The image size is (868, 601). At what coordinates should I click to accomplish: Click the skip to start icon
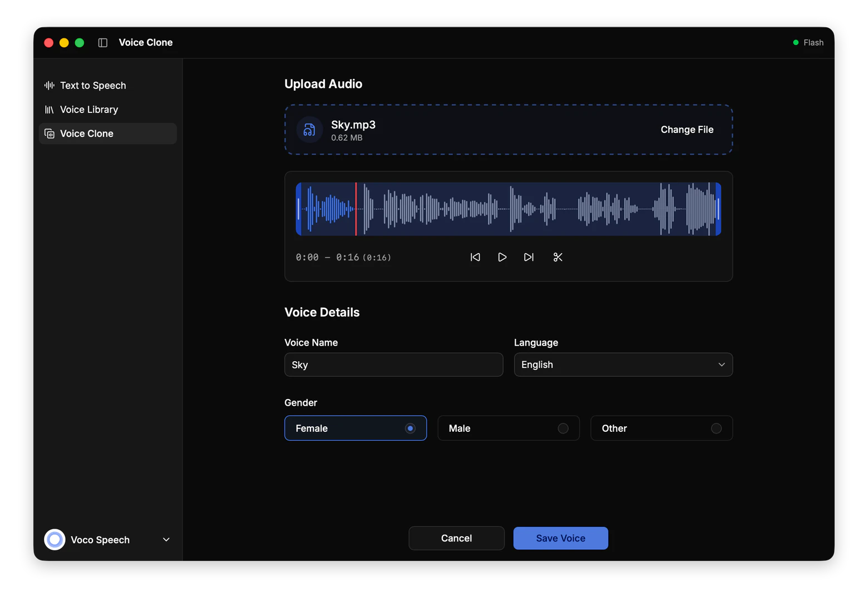[x=475, y=257]
